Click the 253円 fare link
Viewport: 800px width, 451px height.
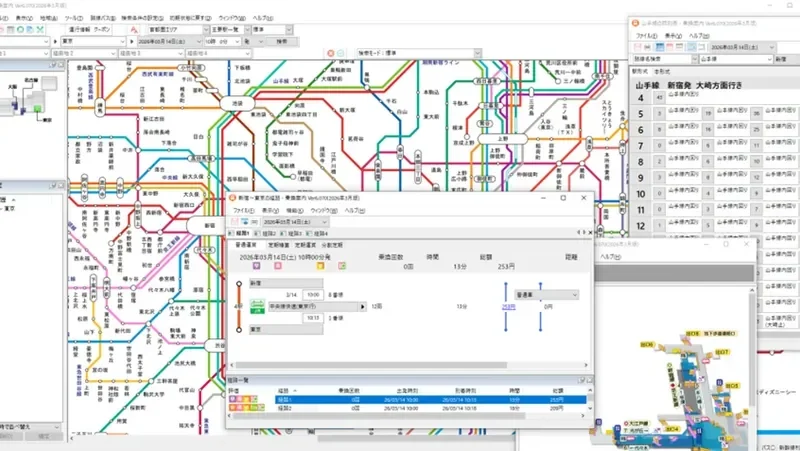[508, 307]
